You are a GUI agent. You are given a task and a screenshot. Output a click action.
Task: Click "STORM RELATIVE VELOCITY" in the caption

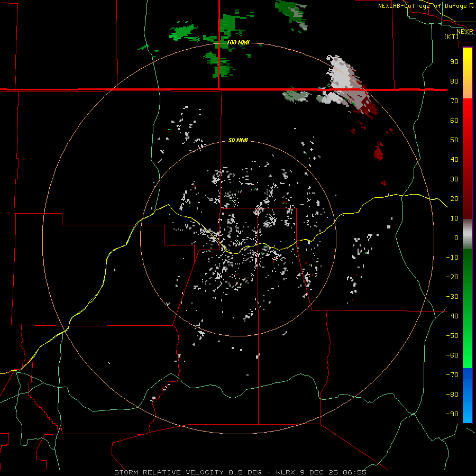pos(169,472)
